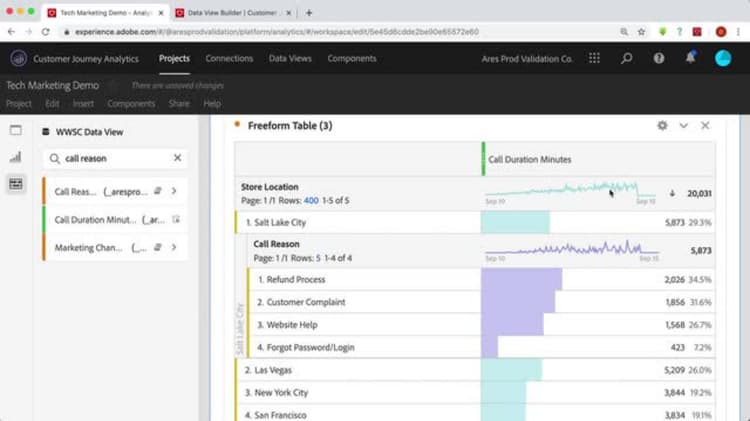Open the browser zoom magnifier icon
The image size is (750, 421).
(x=624, y=32)
